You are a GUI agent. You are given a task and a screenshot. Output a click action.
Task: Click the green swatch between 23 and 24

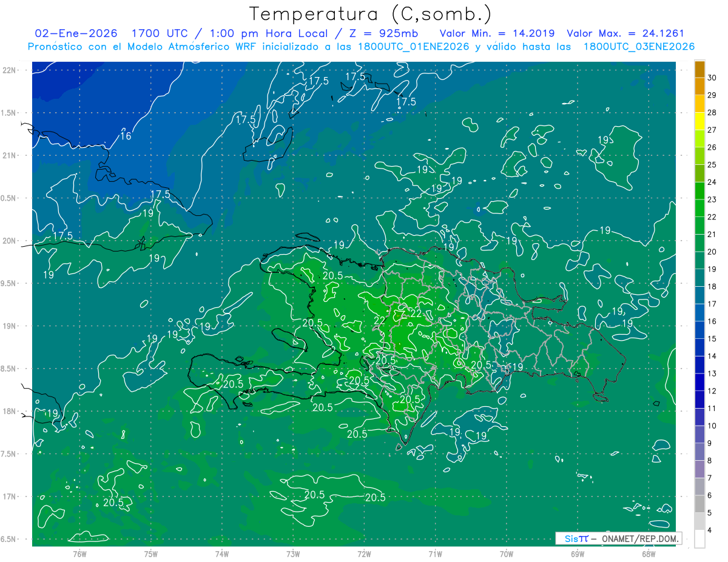pyautogui.click(x=699, y=191)
